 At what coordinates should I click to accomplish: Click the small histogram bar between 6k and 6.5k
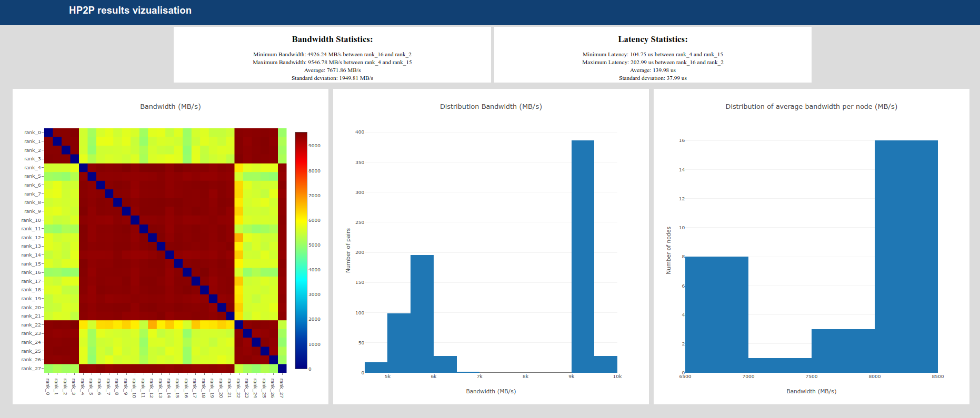click(445, 364)
